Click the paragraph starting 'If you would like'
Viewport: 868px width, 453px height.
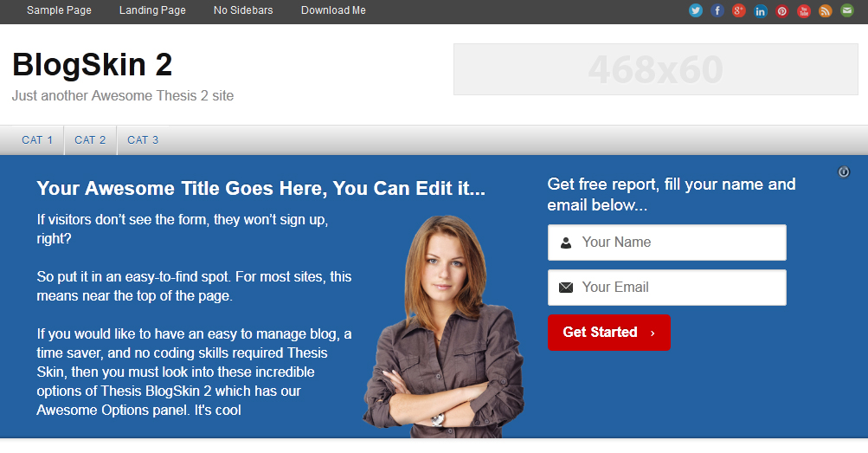click(194, 372)
